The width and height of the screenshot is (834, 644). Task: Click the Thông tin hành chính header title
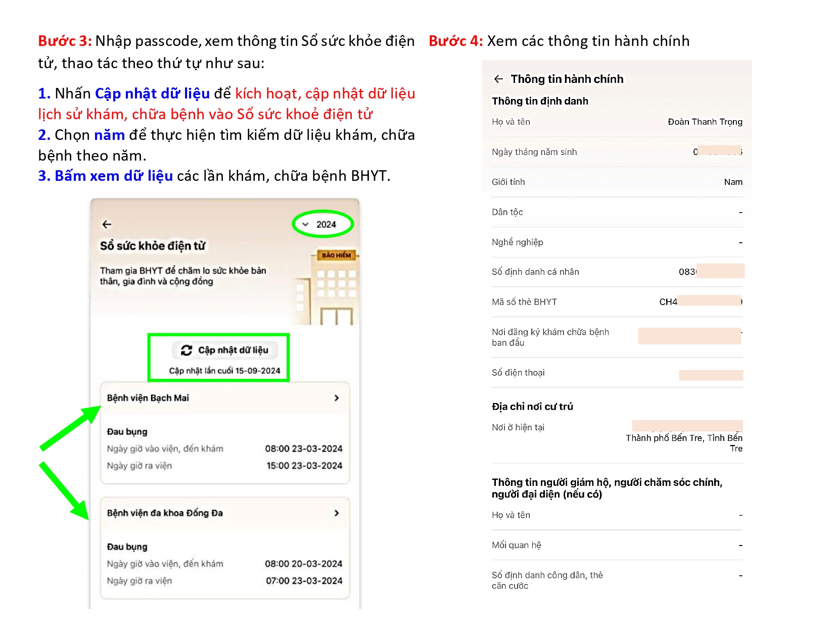(567, 79)
